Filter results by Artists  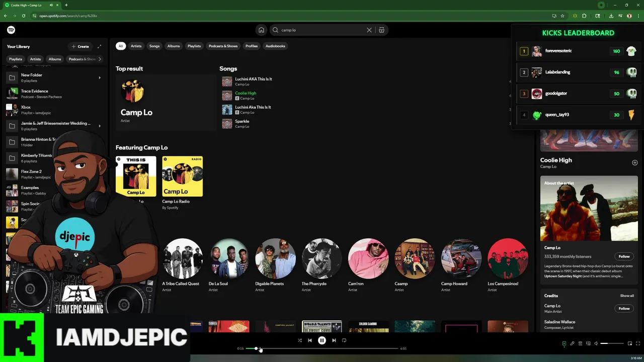136,46
